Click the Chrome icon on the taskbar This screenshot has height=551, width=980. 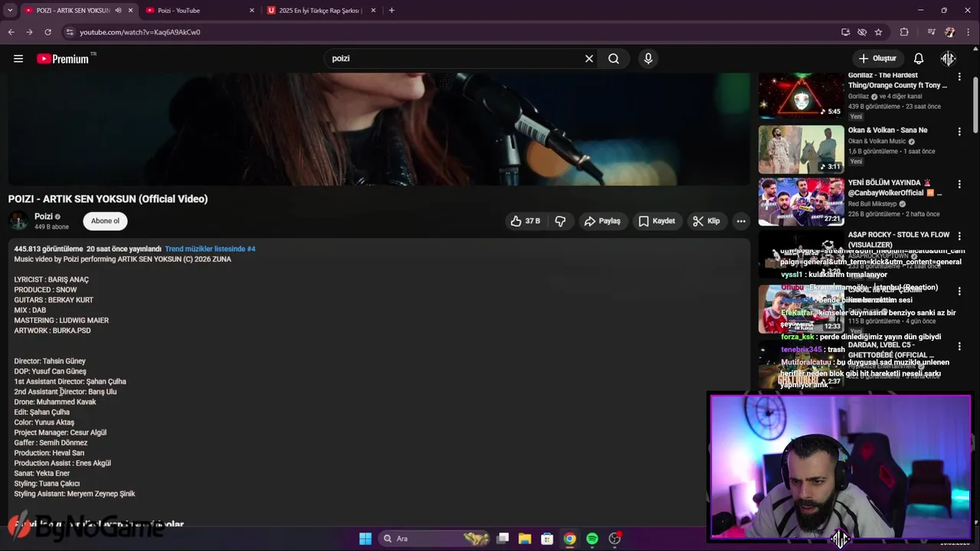tap(570, 539)
